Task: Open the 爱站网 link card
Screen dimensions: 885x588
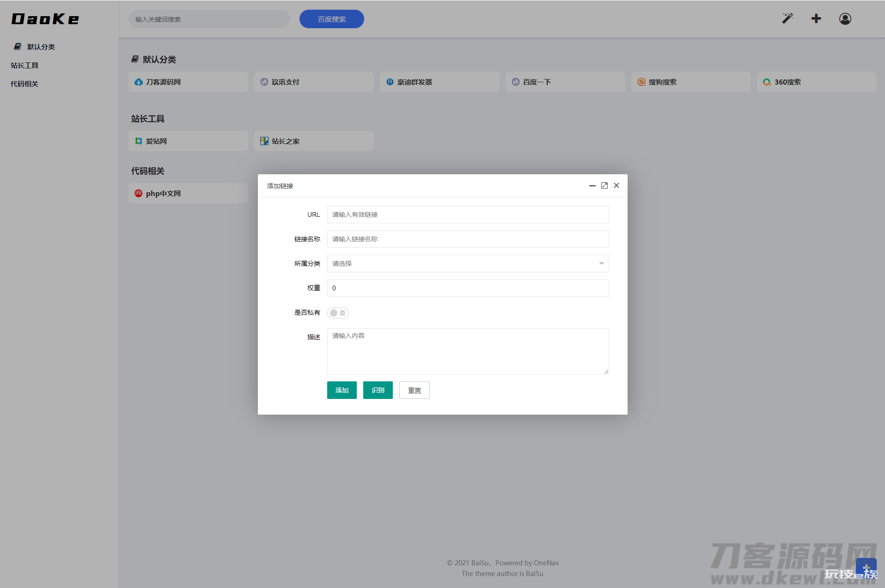Action: 188,141
